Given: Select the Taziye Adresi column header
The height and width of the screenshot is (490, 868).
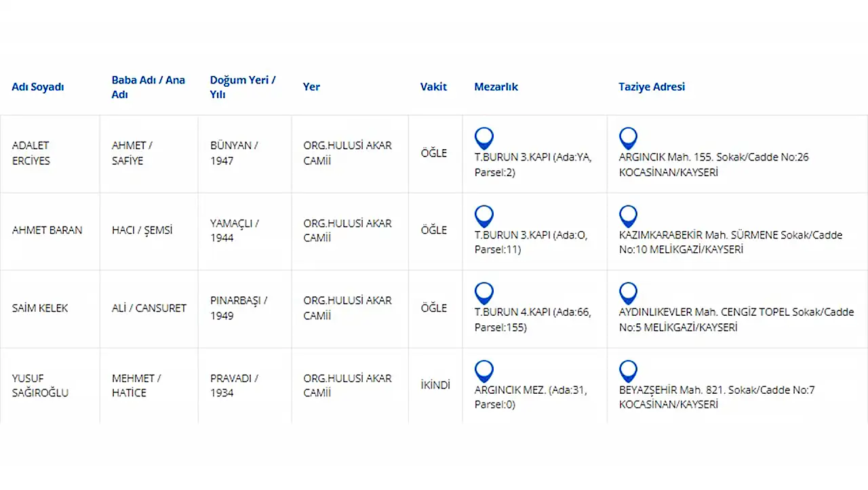Looking at the screenshot, I should [652, 87].
